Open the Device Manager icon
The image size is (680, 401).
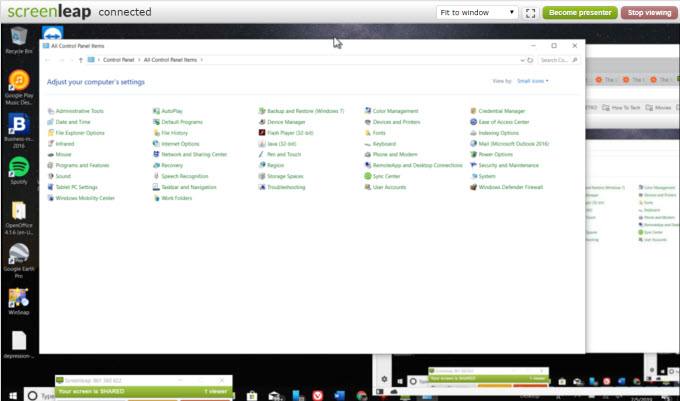[x=262, y=122]
